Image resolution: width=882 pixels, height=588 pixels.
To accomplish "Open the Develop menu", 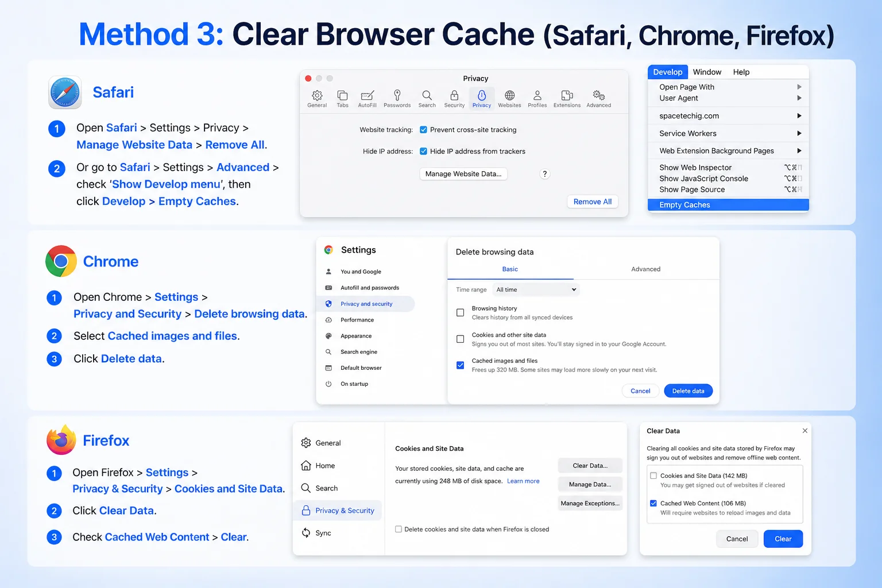I will (x=668, y=72).
